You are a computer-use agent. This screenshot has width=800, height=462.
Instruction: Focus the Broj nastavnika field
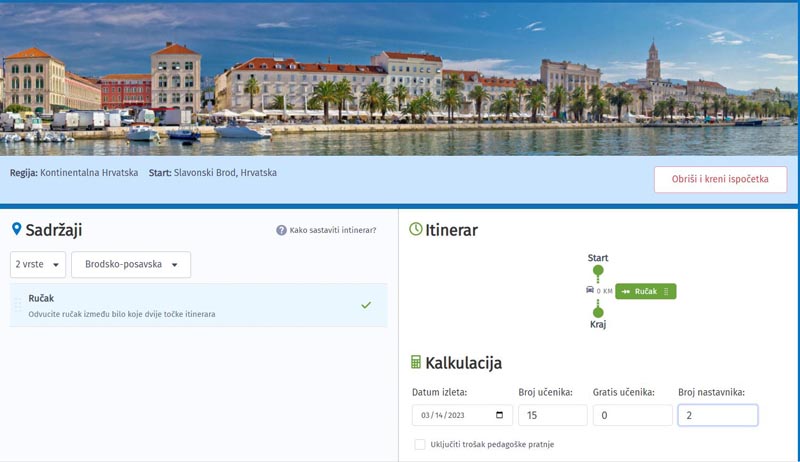click(x=718, y=415)
